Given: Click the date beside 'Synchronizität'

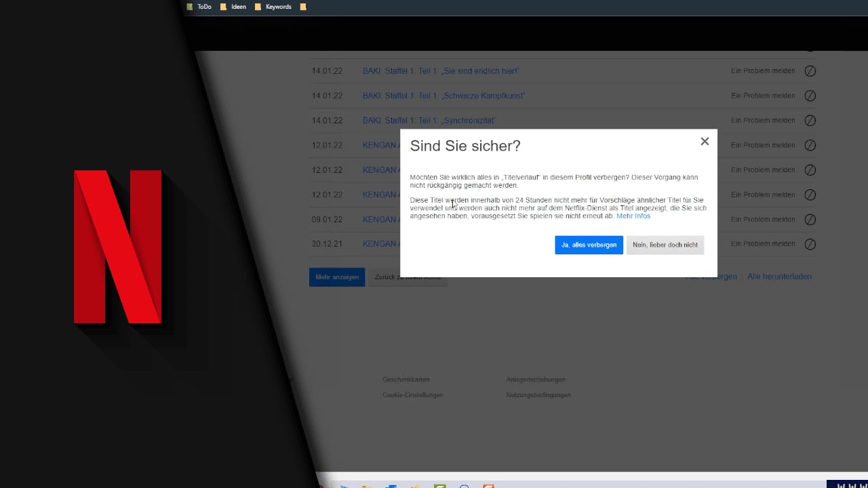Looking at the screenshot, I should click(327, 121).
